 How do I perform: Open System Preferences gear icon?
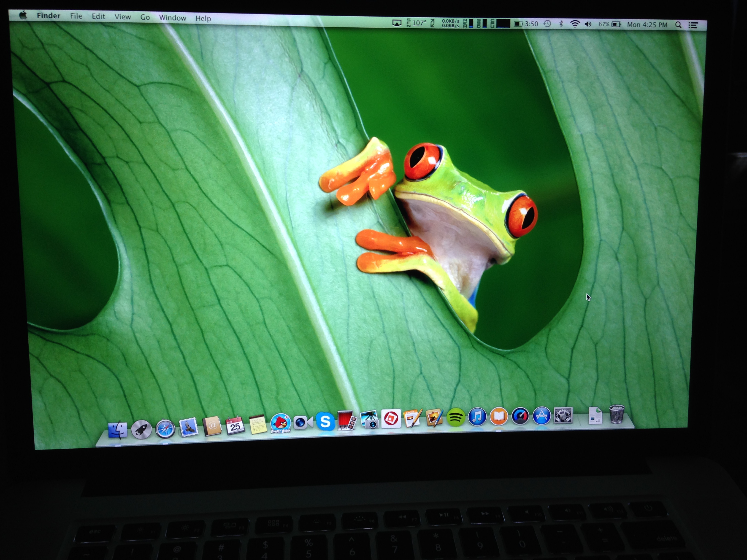[x=563, y=415]
